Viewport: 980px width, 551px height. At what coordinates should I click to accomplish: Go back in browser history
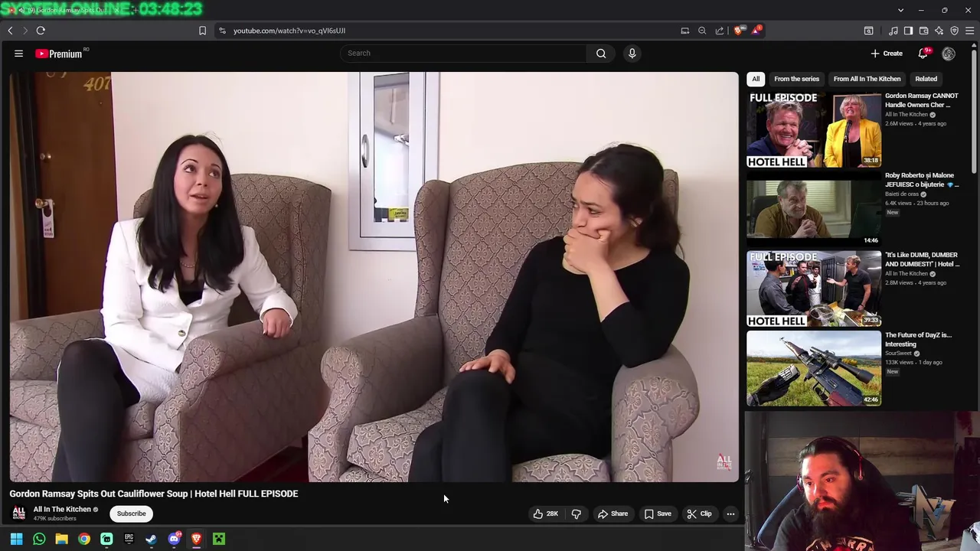[10, 31]
